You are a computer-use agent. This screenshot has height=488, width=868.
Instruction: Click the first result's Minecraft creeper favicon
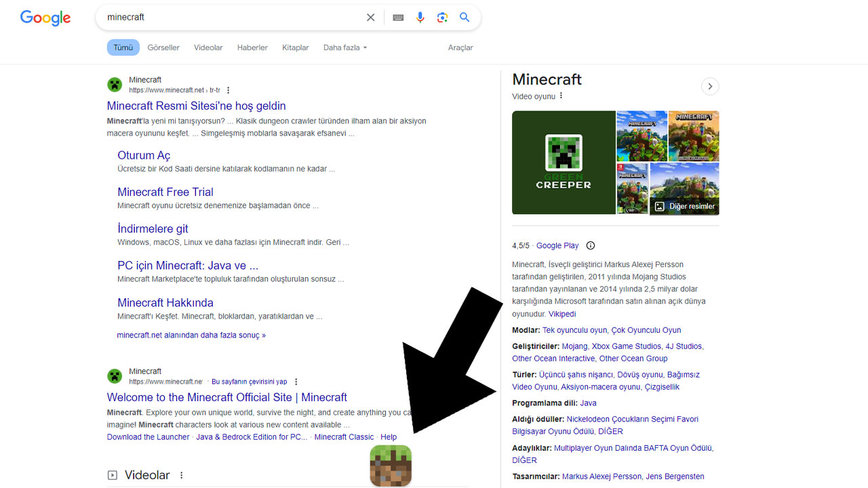115,85
